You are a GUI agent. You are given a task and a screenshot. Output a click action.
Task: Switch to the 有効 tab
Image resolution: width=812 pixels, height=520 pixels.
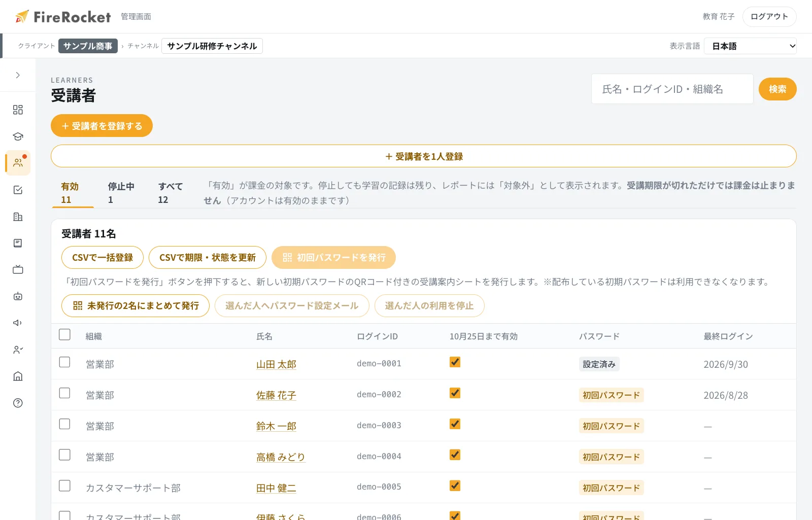(73, 193)
